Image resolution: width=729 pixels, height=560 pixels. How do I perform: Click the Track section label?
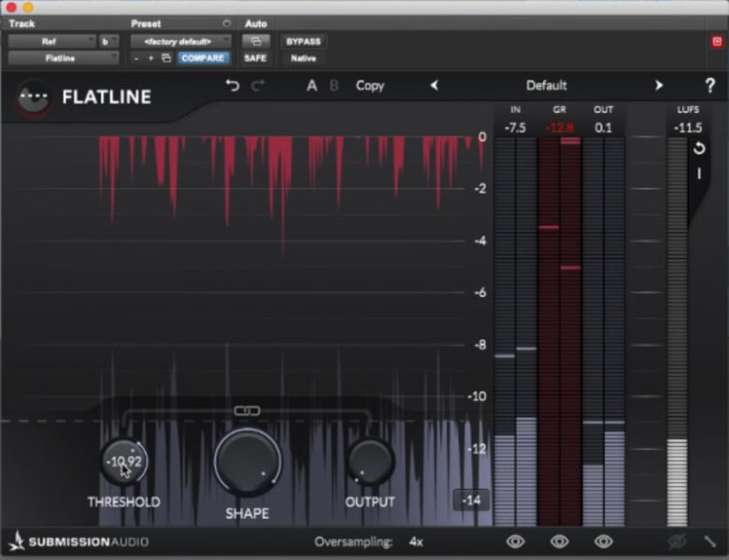21,23
